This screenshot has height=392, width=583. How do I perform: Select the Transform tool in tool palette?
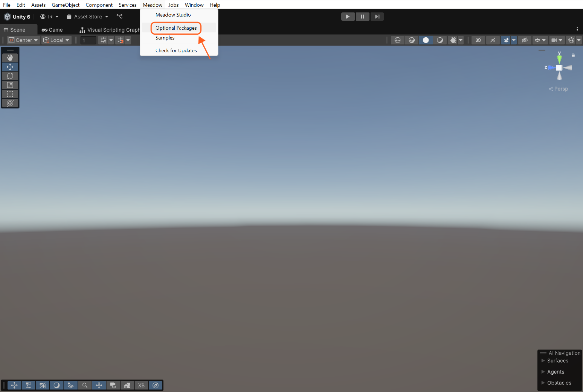(10, 103)
